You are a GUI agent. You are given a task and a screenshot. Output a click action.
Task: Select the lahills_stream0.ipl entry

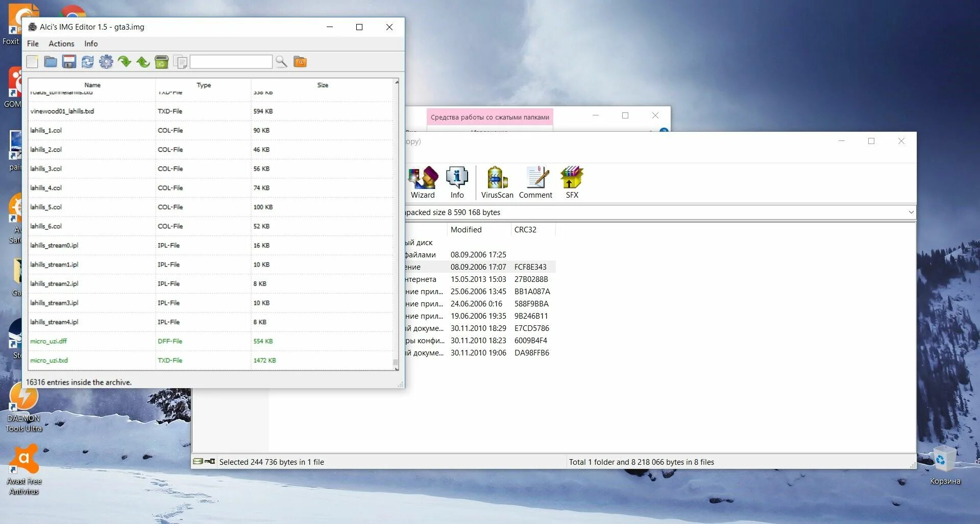211,245
